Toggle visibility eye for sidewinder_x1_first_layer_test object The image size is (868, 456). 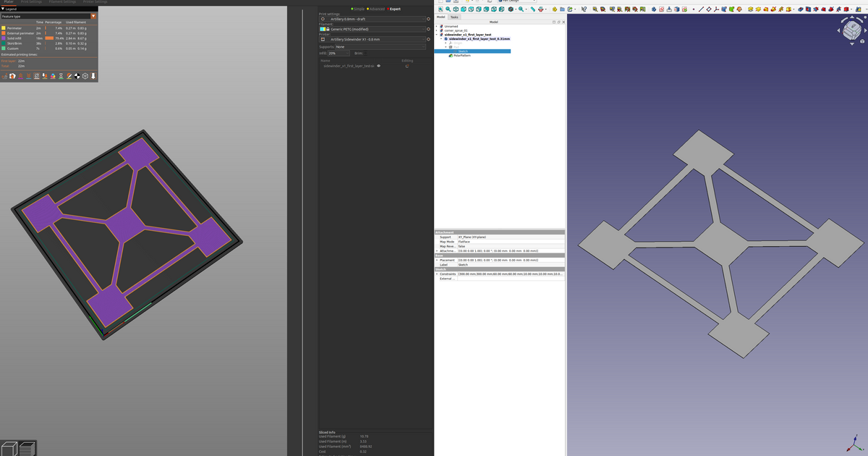point(378,66)
